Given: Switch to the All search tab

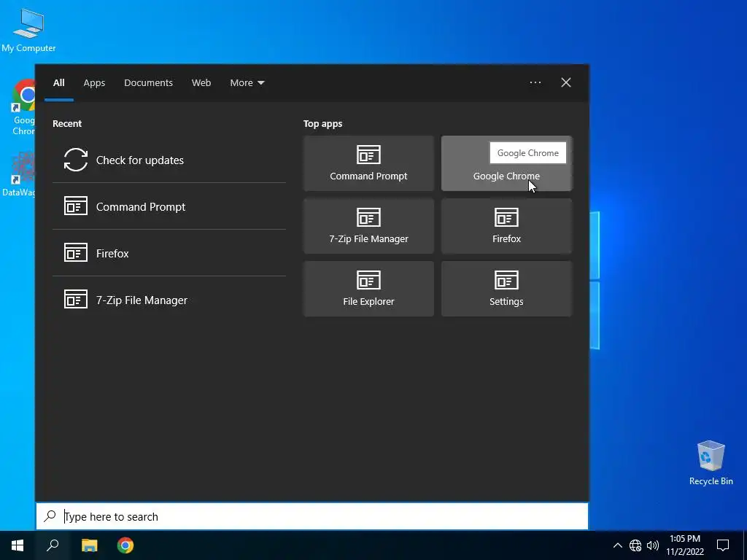Looking at the screenshot, I should pyautogui.click(x=58, y=83).
